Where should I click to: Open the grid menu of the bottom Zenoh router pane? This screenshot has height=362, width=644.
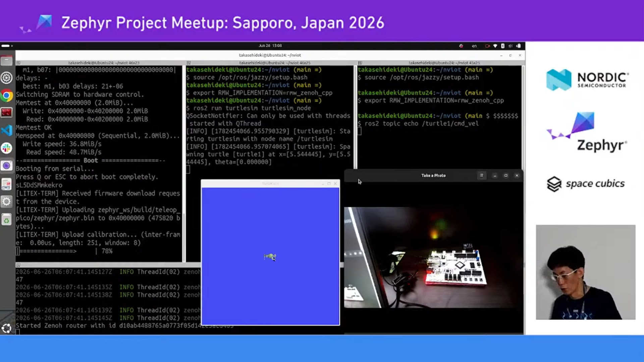point(18,265)
